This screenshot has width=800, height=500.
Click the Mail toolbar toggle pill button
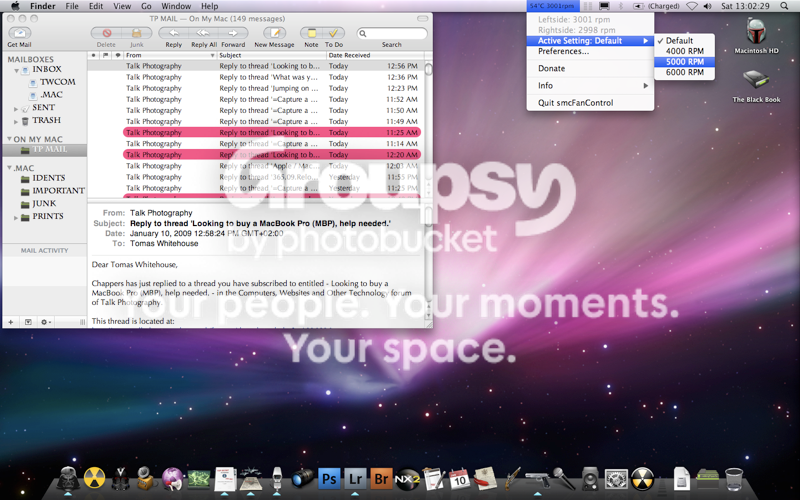tap(422, 18)
